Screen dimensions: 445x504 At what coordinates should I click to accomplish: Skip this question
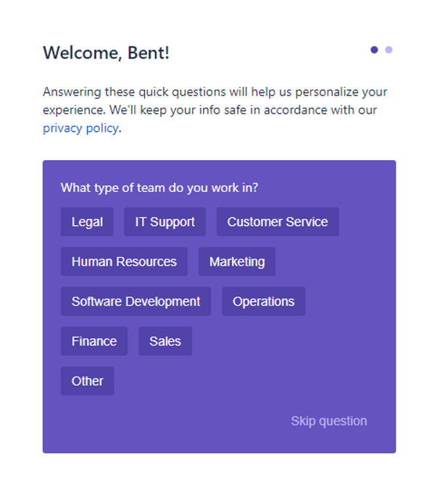pos(329,421)
